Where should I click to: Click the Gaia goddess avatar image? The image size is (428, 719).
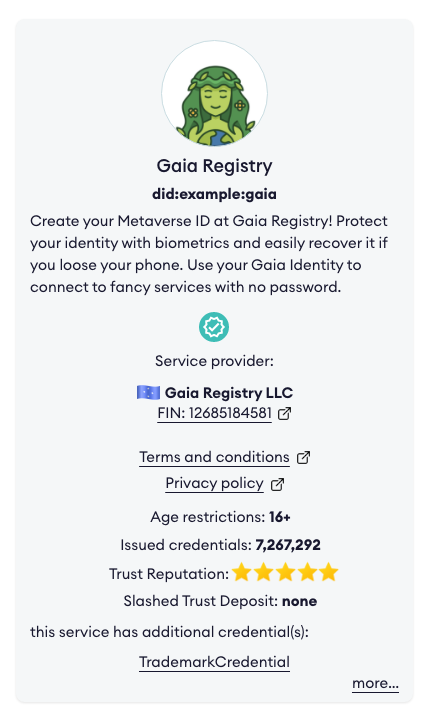coord(214,94)
